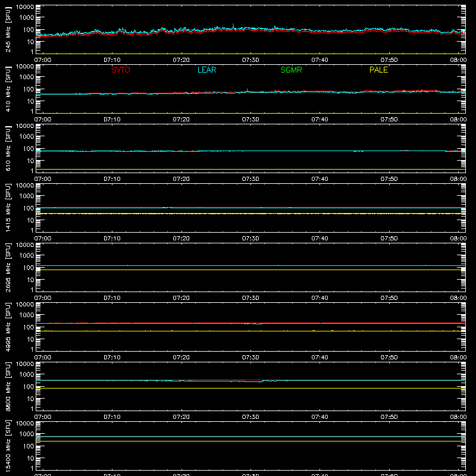476x476 pixels.
Task: Select the 8800 MHz [SFU] axis title
Action: 8,386
